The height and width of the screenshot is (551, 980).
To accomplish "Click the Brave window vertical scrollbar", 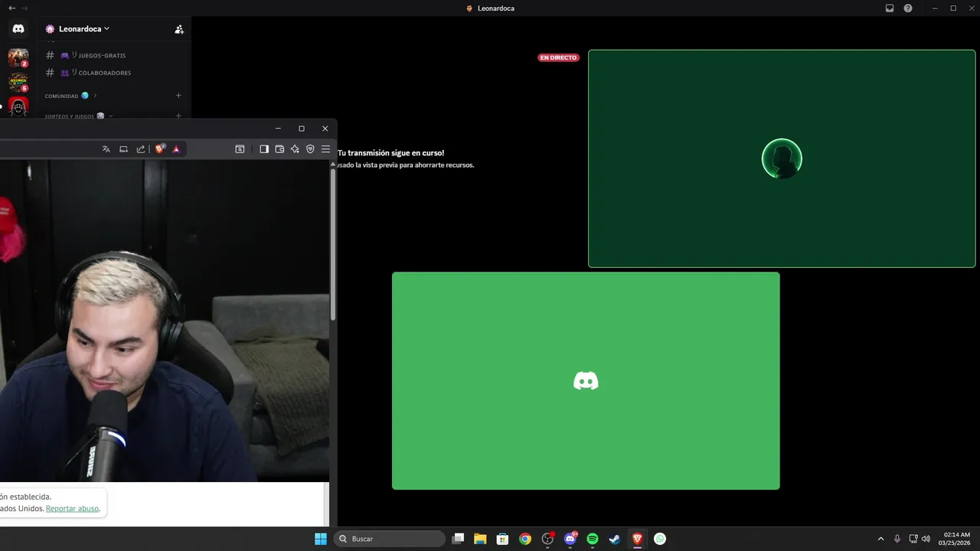I will pos(333,245).
